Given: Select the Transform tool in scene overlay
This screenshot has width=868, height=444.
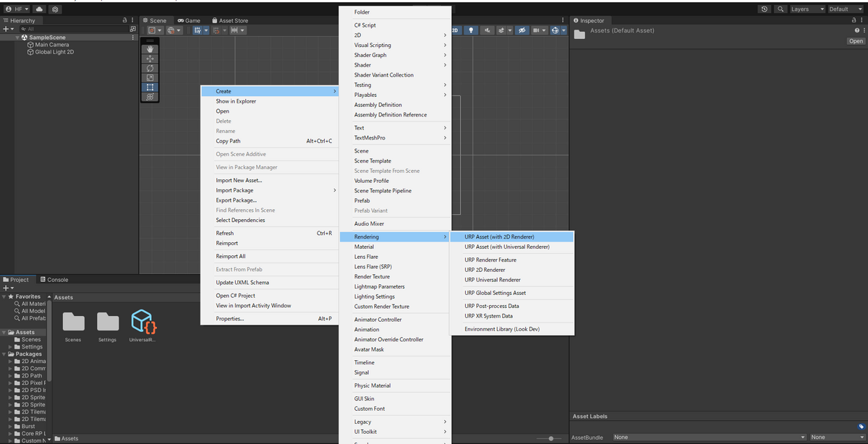Looking at the screenshot, I should 150,96.
